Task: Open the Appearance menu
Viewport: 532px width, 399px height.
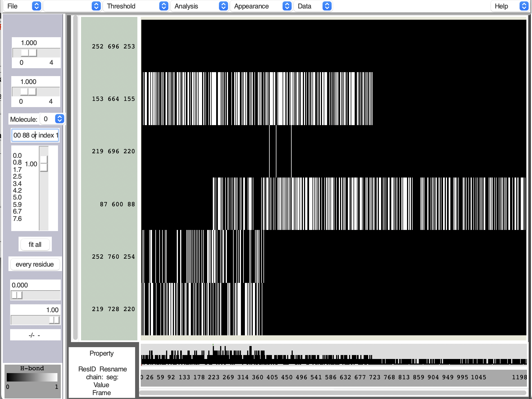Action: pyautogui.click(x=251, y=6)
